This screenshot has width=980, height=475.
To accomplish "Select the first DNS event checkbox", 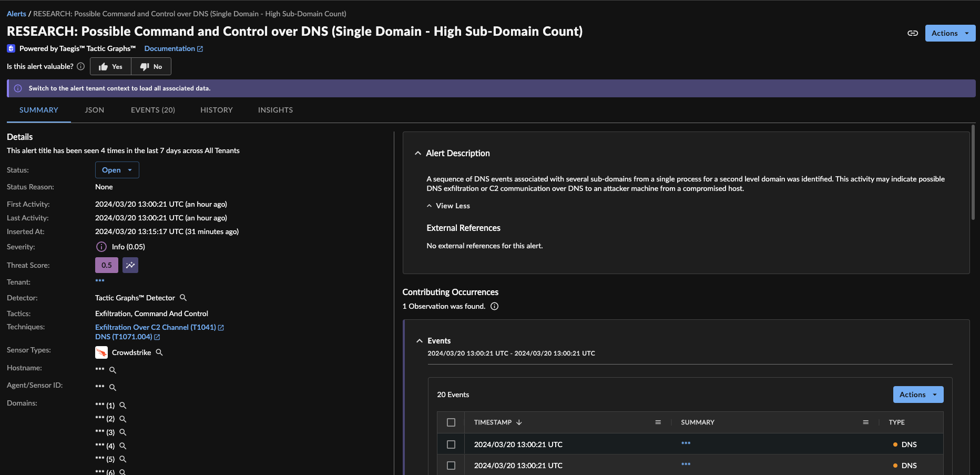I will tap(451, 444).
